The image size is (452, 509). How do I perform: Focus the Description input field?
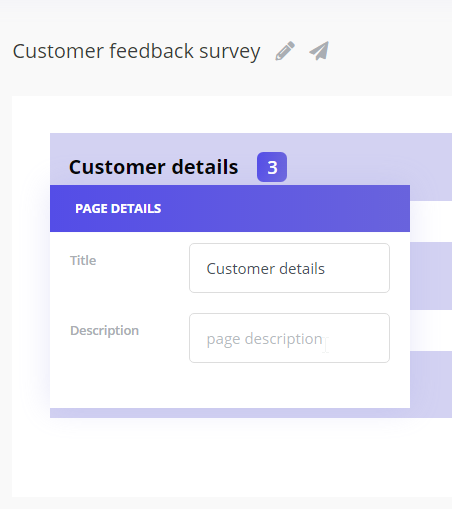pos(289,338)
